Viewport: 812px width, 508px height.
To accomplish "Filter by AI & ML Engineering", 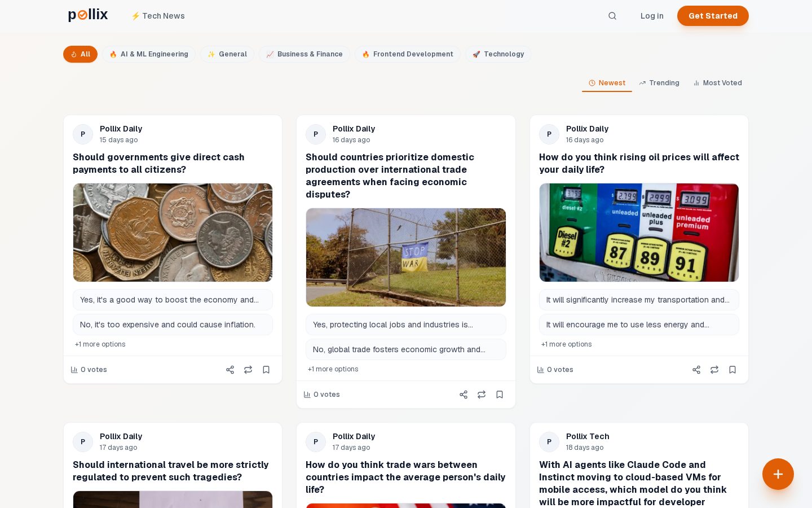I will (149, 54).
